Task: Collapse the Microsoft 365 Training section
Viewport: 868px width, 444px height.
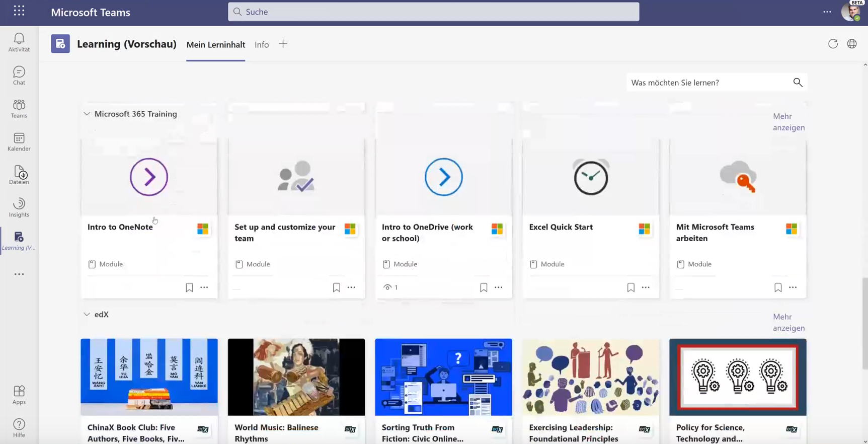Action: tap(87, 114)
